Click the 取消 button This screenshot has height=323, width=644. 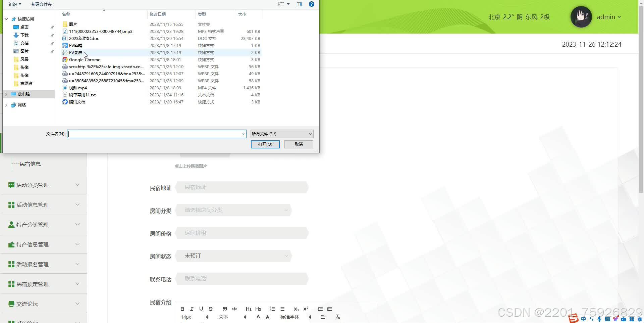tap(299, 144)
